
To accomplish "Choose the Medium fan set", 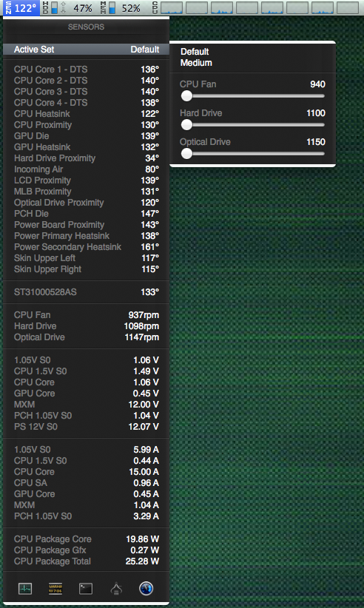I will point(196,63).
